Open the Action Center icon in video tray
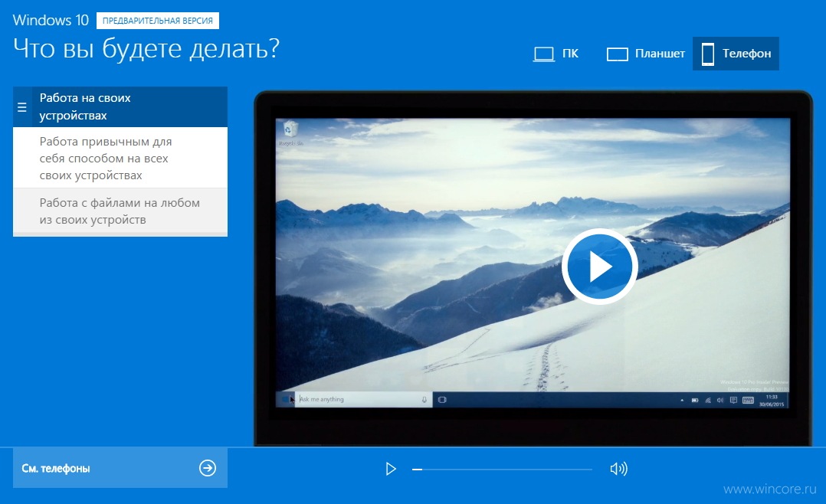The width and height of the screenshot is (826, 504). pyautogui.click(x=733, y=401)
